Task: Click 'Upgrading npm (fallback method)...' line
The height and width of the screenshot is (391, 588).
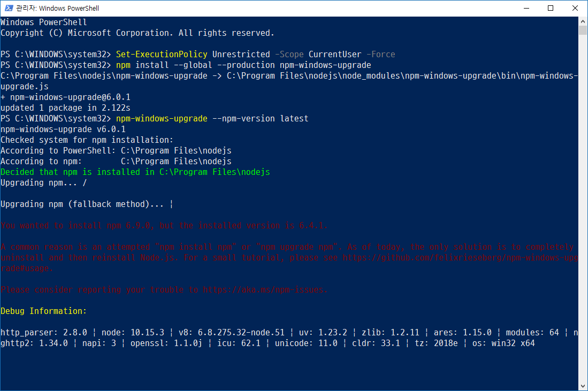Action: 87,204
